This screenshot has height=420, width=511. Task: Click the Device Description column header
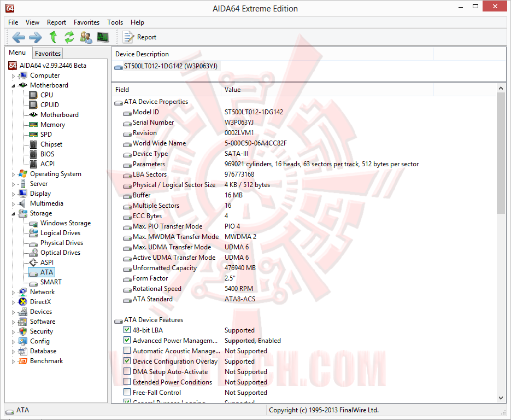[x=273, y=54]
